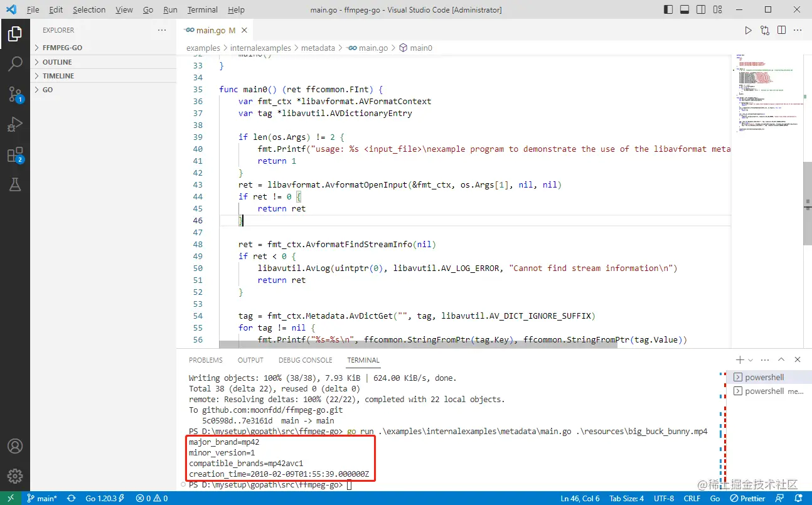Image resolution: width=812 pixels, height=505 pixels.
Task: Open the View menu
Action: 124,10
